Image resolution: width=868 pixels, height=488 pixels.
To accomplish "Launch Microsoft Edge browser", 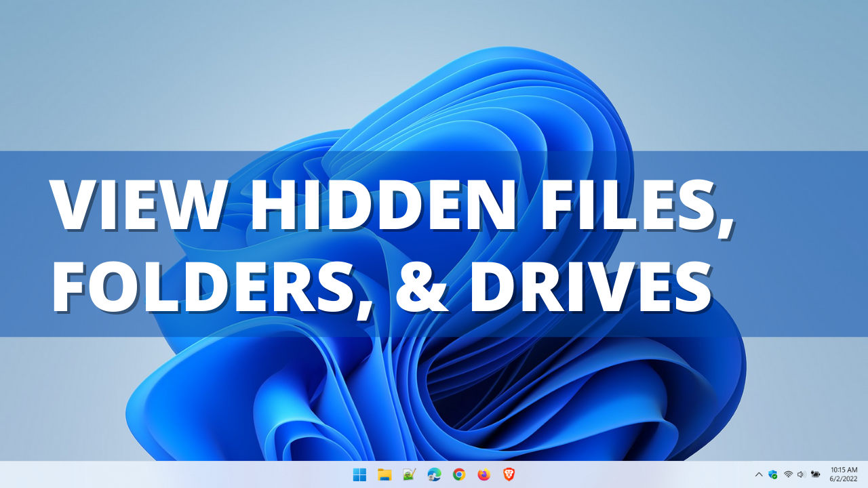I will click(x=433, y=474).
